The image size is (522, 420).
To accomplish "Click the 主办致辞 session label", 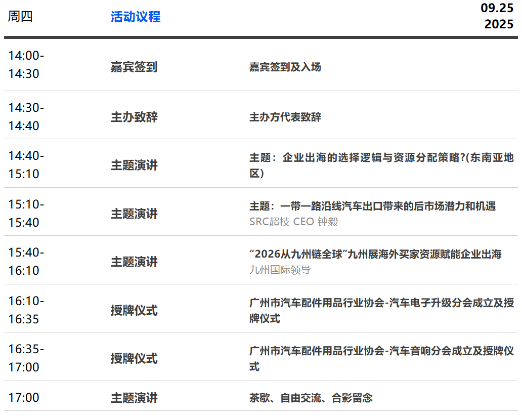I will (134, 117).
